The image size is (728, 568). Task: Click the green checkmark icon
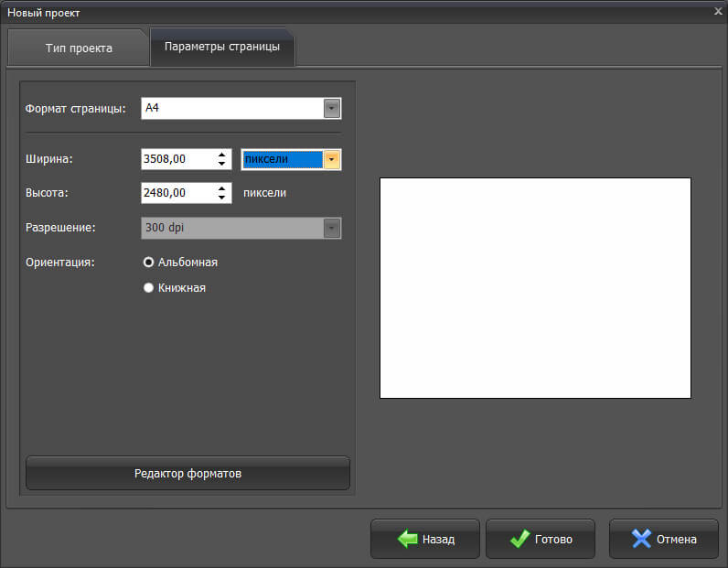tap(520, 539)
